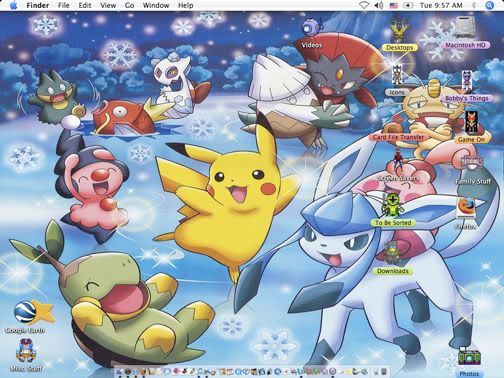Viewport: 504px width, 378px height.
Task: Click the Tue 9:57 AM clock
Action: [x=441, y=5]
